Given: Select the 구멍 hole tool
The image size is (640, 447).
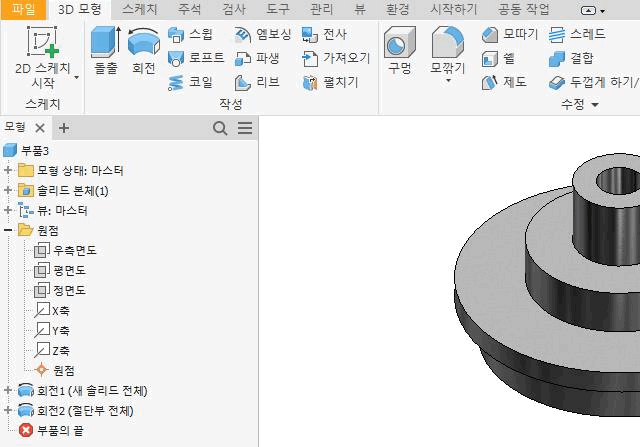Looking at the screenshot, I should click(400, 51).
